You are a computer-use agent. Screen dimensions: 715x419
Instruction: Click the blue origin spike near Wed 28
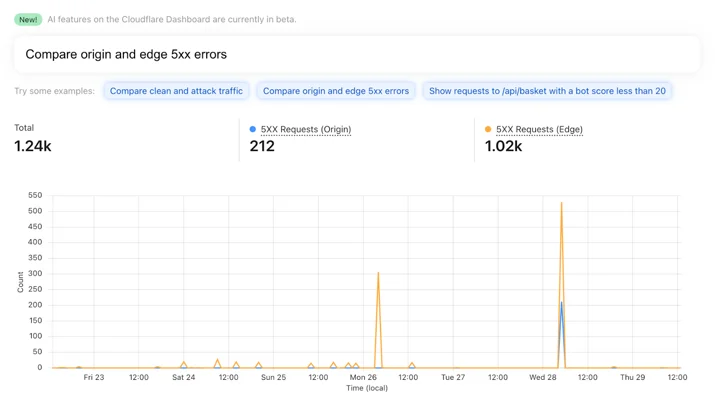tap(561, 303)
